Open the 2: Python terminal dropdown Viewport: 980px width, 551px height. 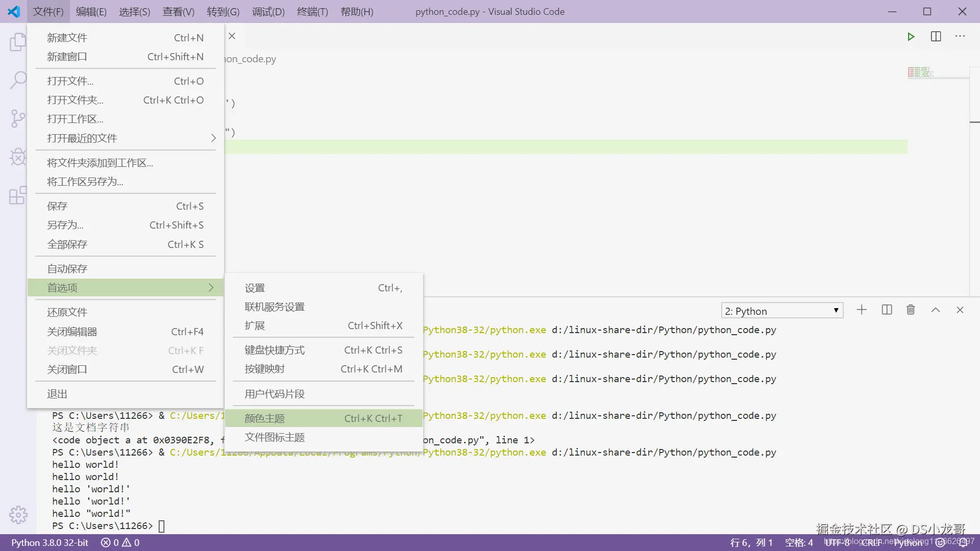(781, 311)
